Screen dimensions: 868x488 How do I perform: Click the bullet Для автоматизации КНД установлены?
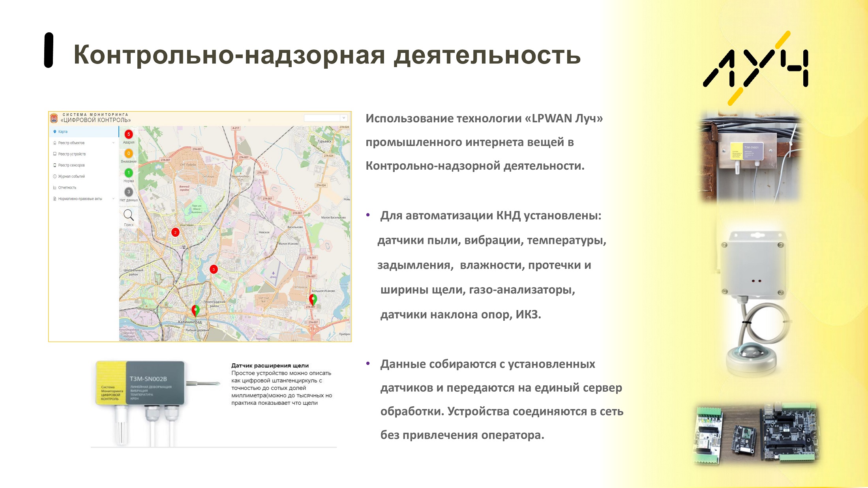click(x=491, y=216)
